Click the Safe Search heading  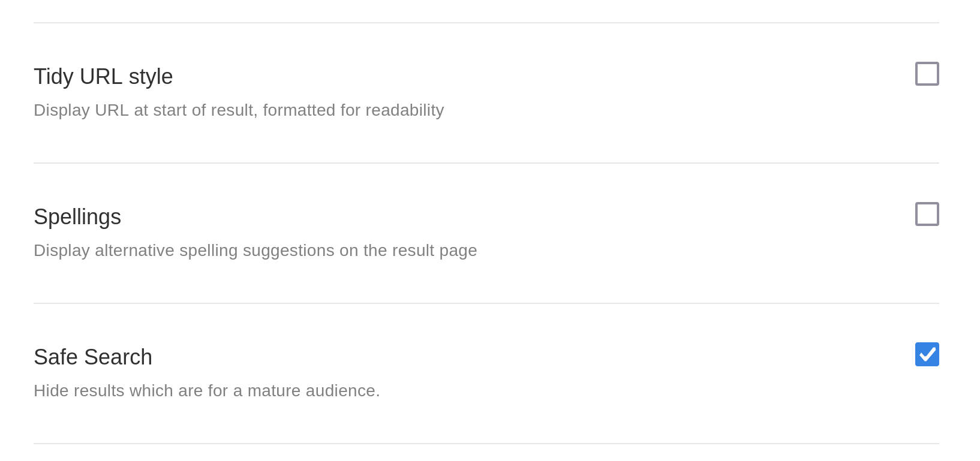tap(93, 357)
